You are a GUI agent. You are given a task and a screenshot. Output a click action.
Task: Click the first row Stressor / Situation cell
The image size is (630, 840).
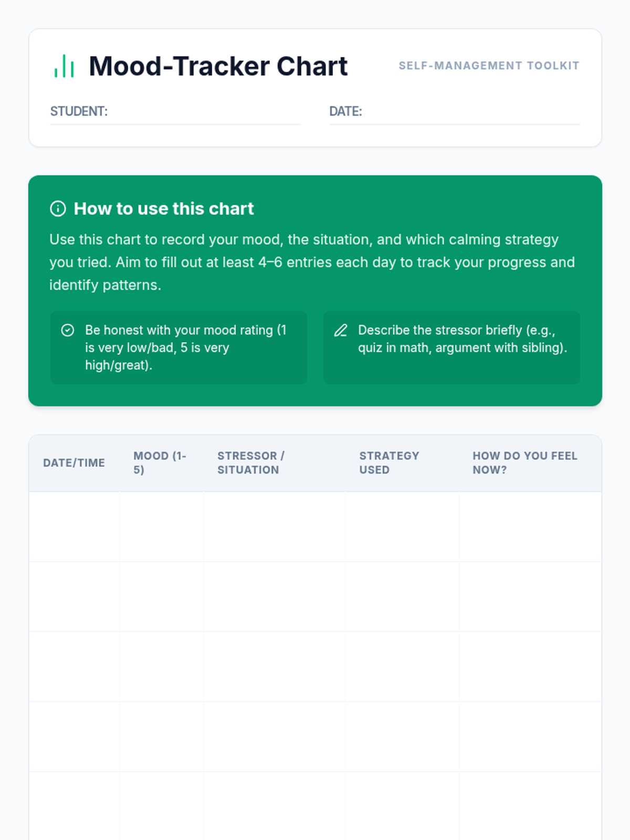pyautogui.click(x=275, y=527)
